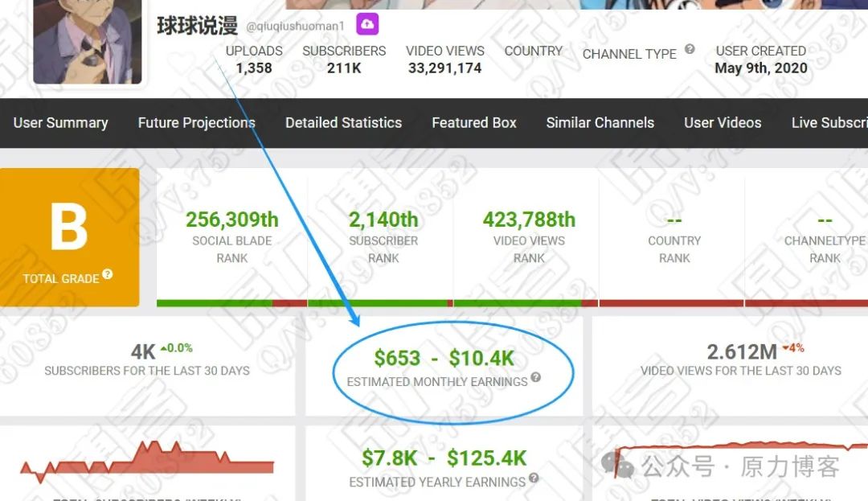Click the 256,309th Social Blade Rank value
The height and width of the screenshot is (501, 868).
click(232, 219)
